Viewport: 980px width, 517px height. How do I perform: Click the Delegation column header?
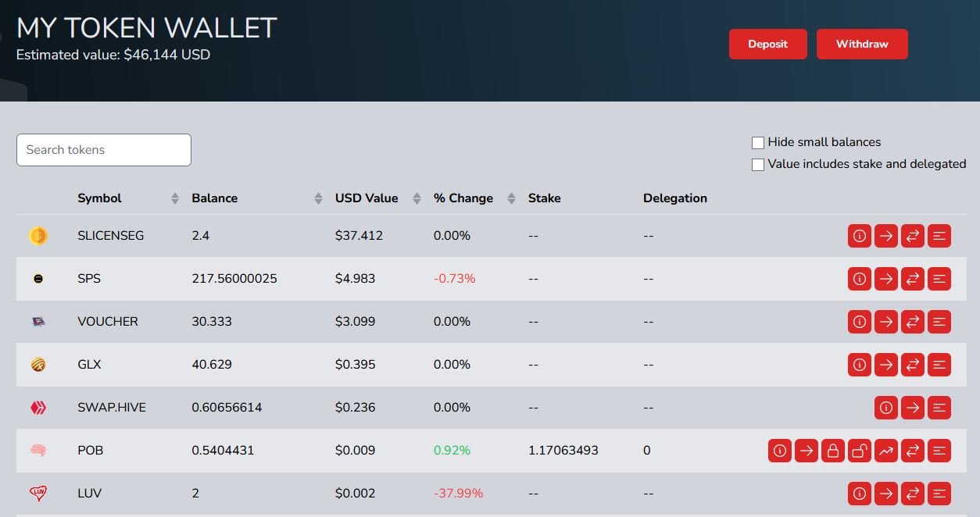[675, 198]
